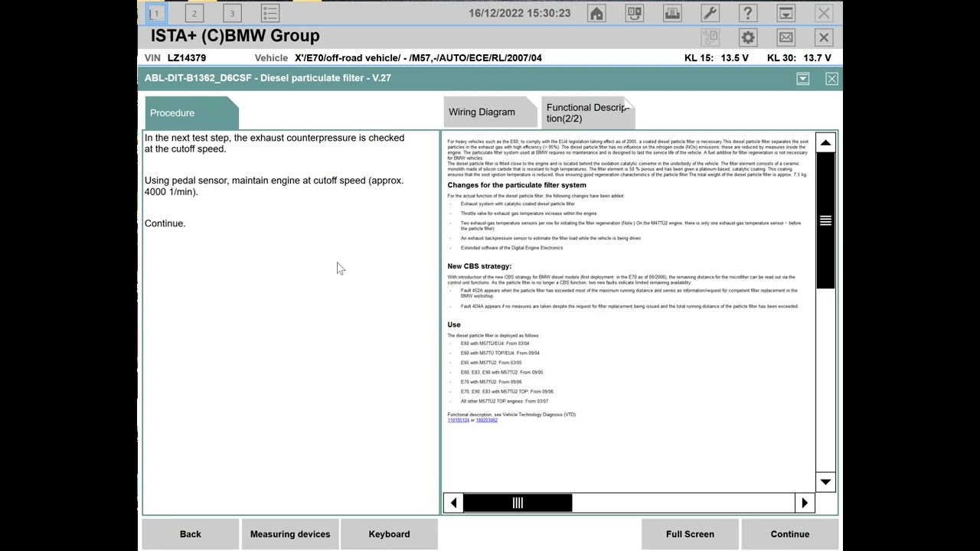Click the minimize-to-tray icon in top bar
980x551 pixels.
[x=786, y=13]
